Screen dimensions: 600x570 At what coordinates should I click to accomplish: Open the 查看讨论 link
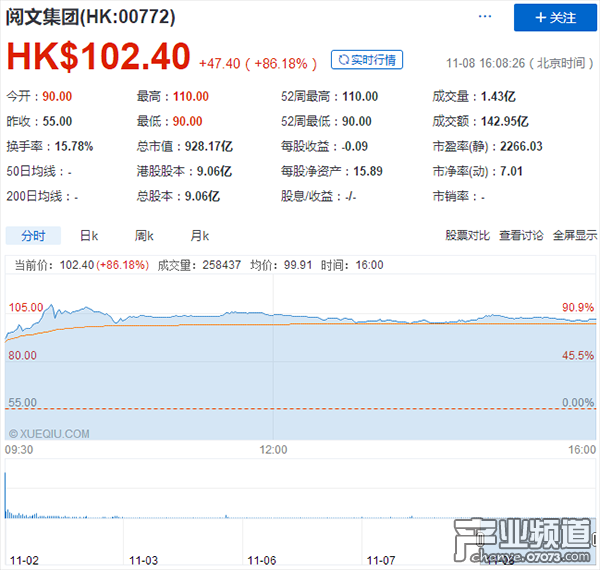(521, 235)
